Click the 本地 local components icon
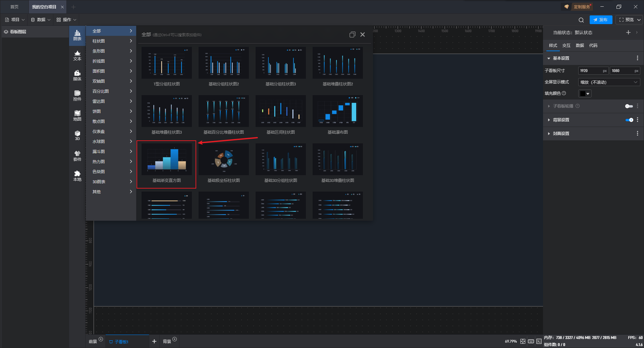Image resolution: width=644 pixels, height=348 pixels. [77, 176]
